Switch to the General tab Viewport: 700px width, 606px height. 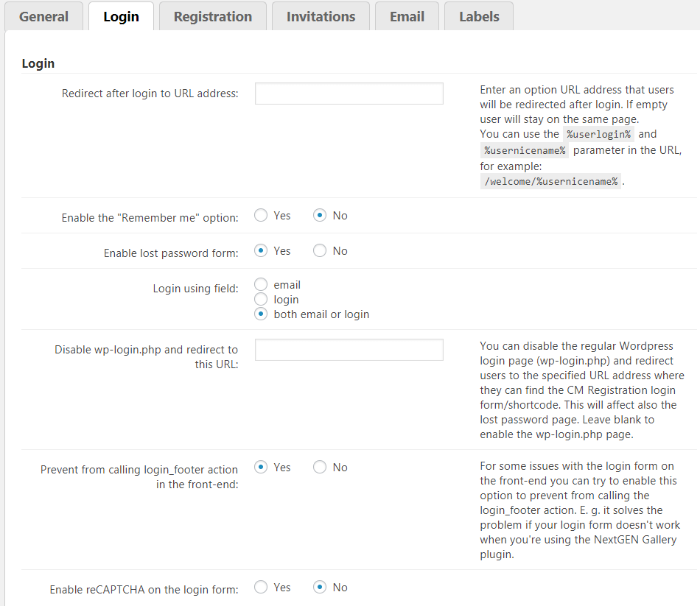coord(43,16)
